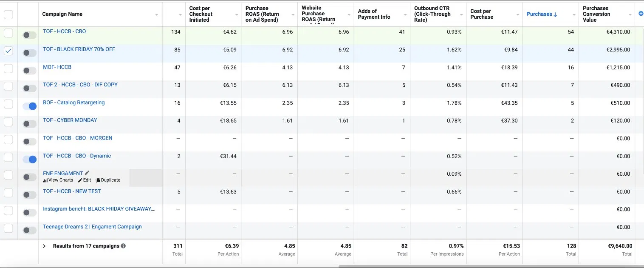Open BOF - Catalog Retargeting campaign
This screenshot has height=268, width=644.
tap(73, 103)
